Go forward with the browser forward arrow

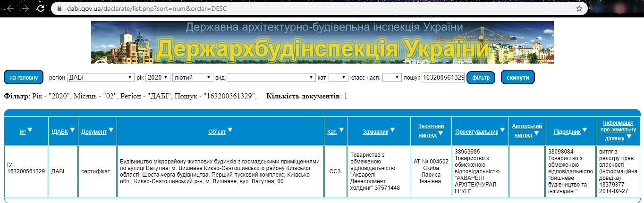(x=25, y=8)
